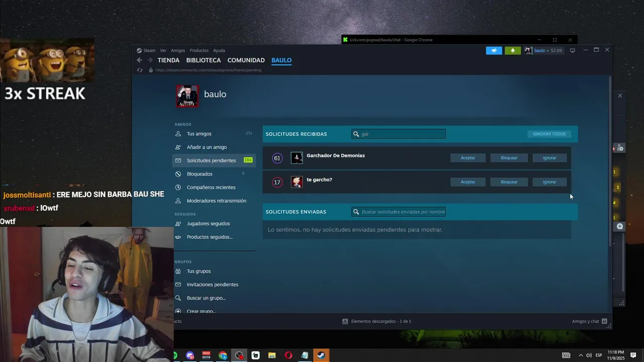
Task: Open Jugadores seguidos
Action: coord(208,224)
